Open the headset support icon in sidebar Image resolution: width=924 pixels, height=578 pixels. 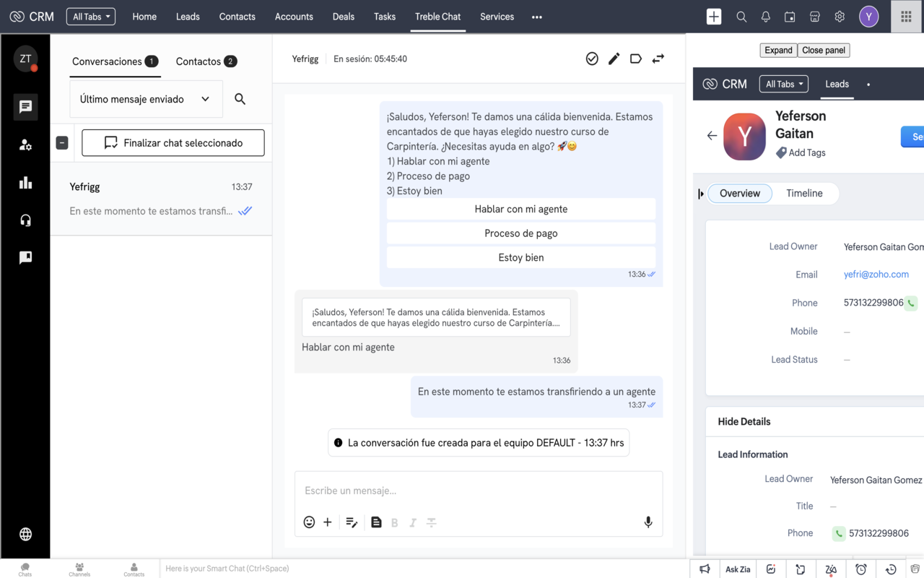click(25, 220)
